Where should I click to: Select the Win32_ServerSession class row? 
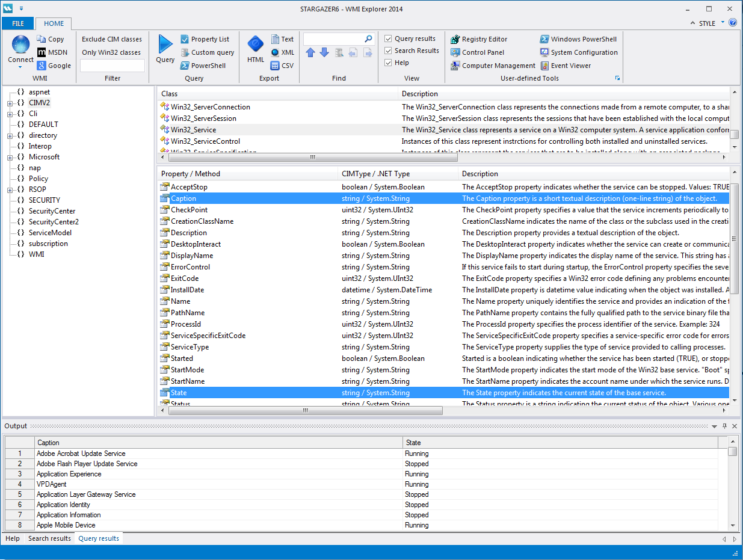click(444, 118)
